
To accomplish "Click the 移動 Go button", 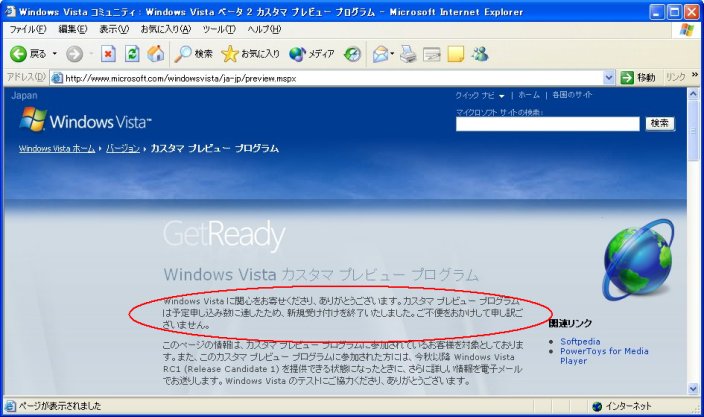I will tap(638, 78).
